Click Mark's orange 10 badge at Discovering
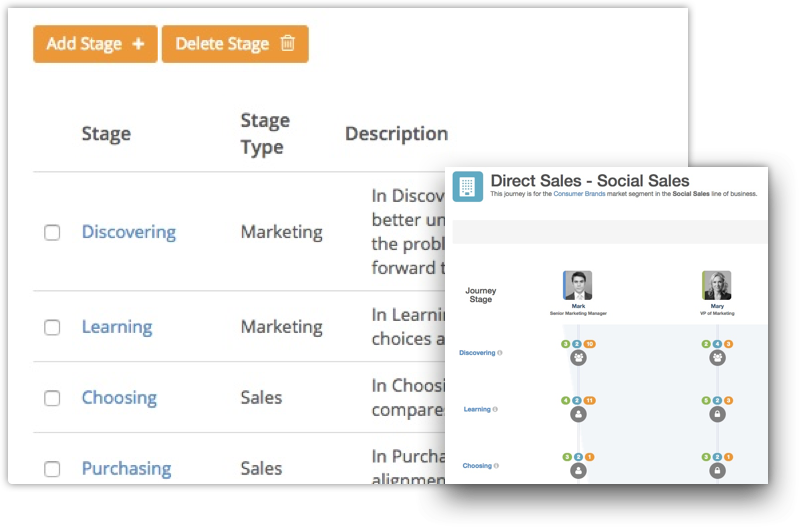 pyautogui.click(x=590, y=344)
